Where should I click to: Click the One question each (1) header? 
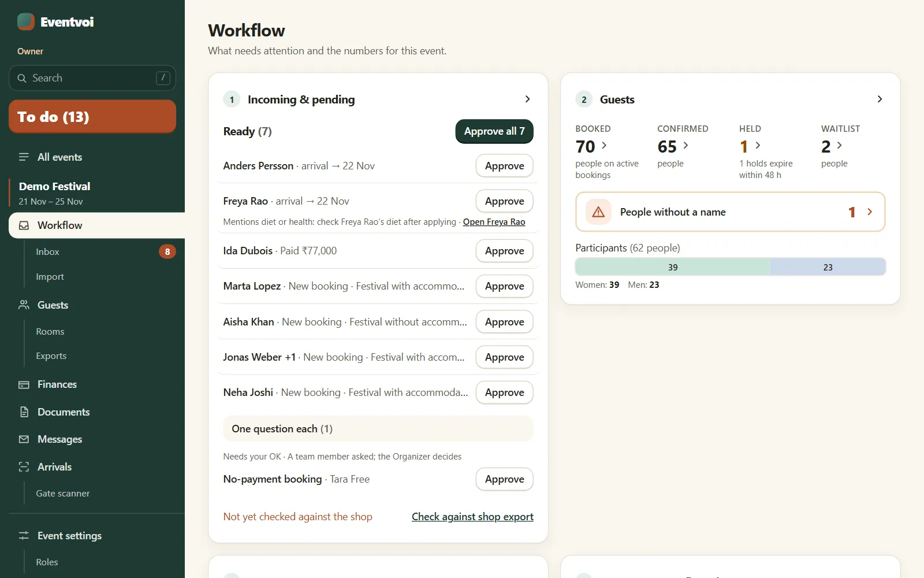[378, 429]
